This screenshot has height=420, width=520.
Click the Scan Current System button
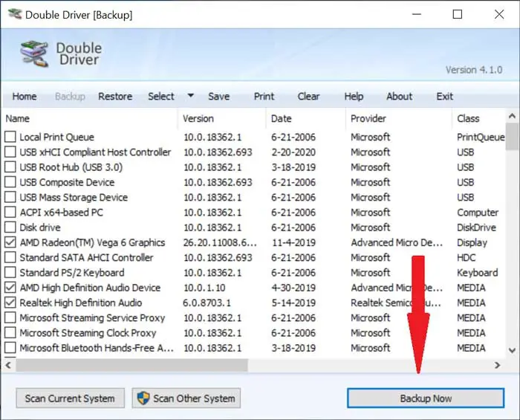coord(70,398)
